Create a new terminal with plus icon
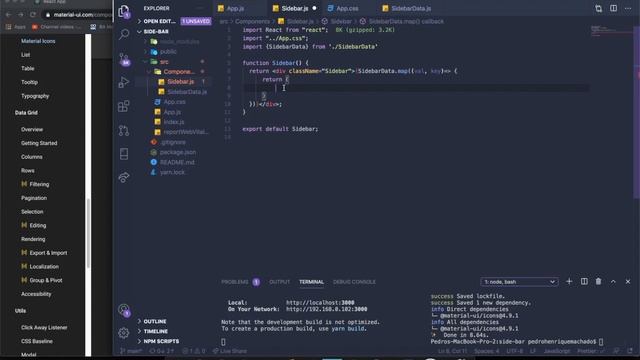 click(x=569, y=282)
